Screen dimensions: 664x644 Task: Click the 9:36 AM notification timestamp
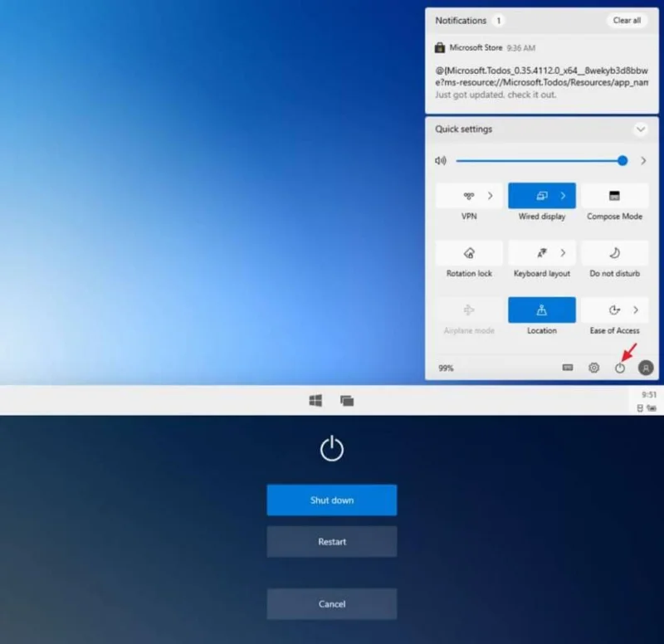(521, 48)
